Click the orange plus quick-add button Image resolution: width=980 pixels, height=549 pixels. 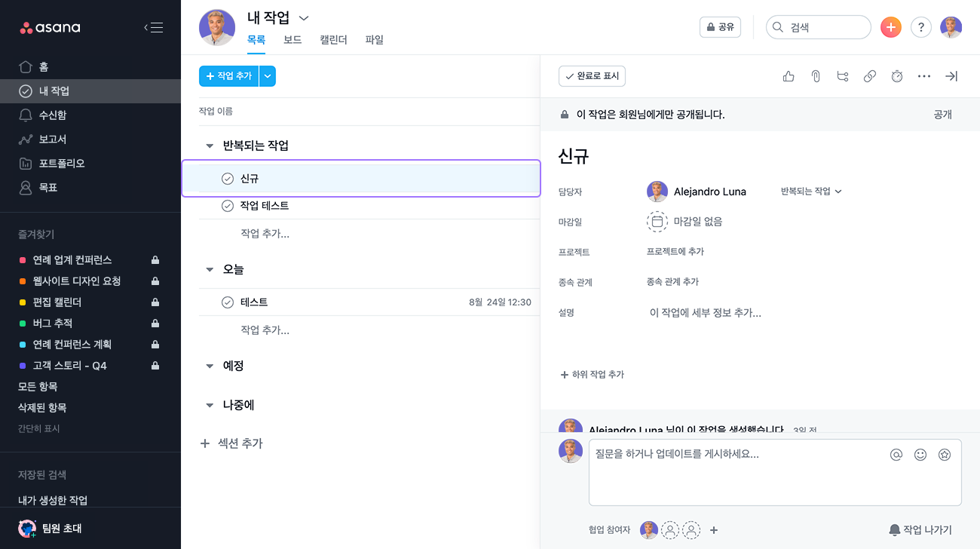click(x=891, y=27)
